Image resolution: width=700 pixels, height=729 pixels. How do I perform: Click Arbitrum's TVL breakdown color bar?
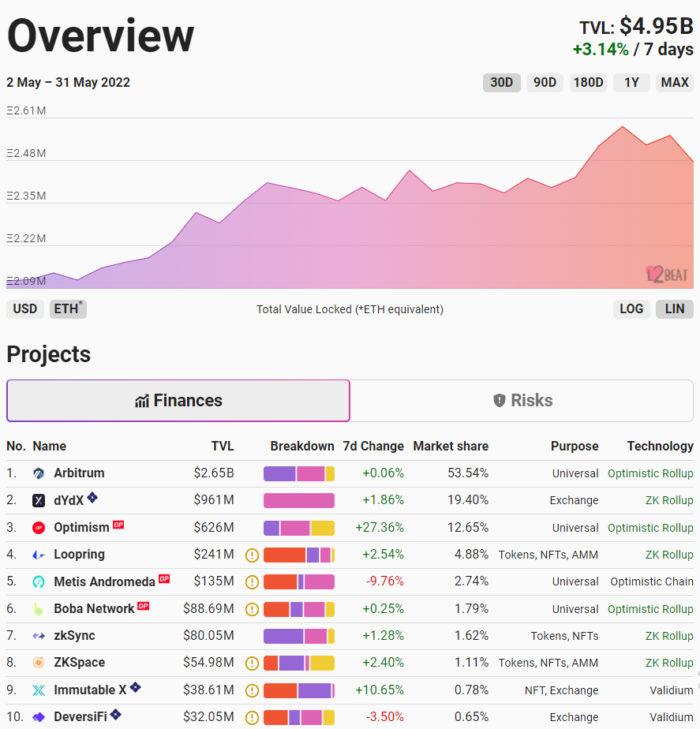point(299,473)
